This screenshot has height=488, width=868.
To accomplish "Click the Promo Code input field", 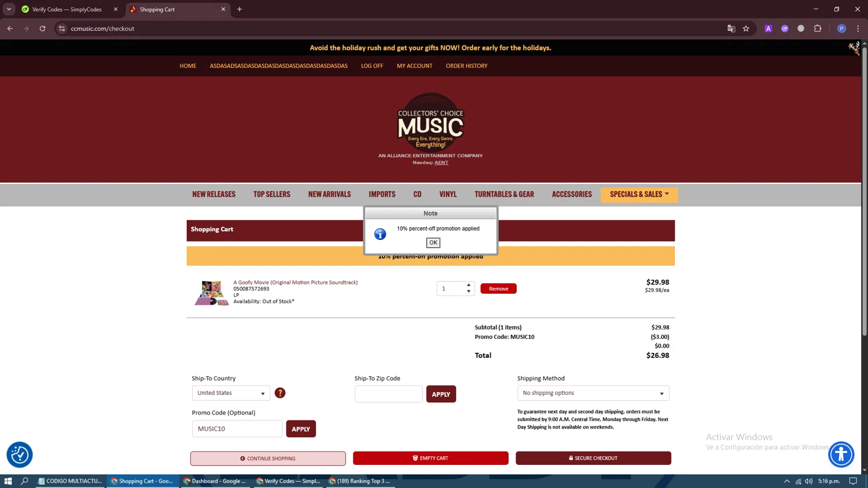I will click(237, 429).
